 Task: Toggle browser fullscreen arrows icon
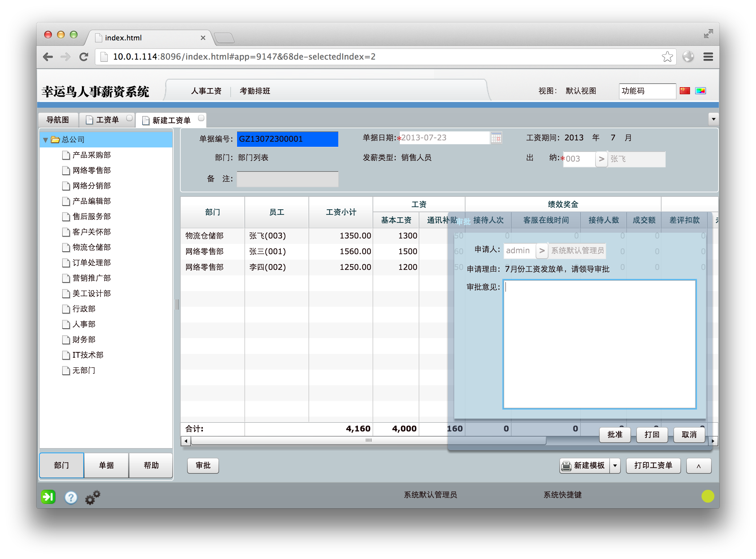click(x=708, y=34)
